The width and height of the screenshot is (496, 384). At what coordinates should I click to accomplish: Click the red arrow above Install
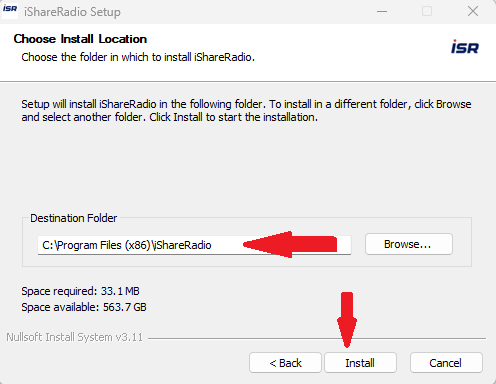point(347,320)
